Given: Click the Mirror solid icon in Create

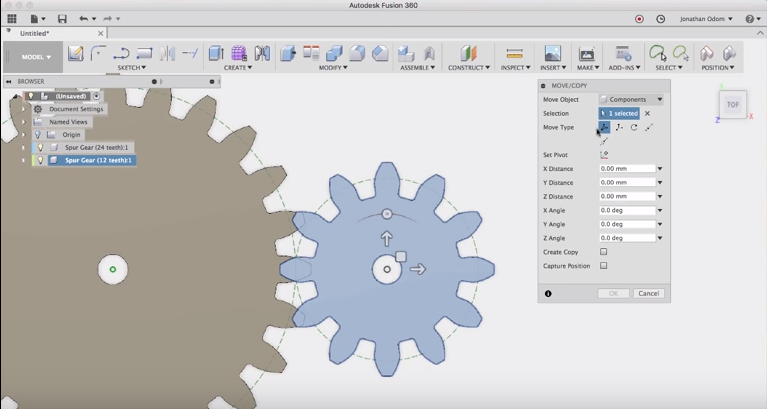Looking at the screenshot, I should coord(262,53).
